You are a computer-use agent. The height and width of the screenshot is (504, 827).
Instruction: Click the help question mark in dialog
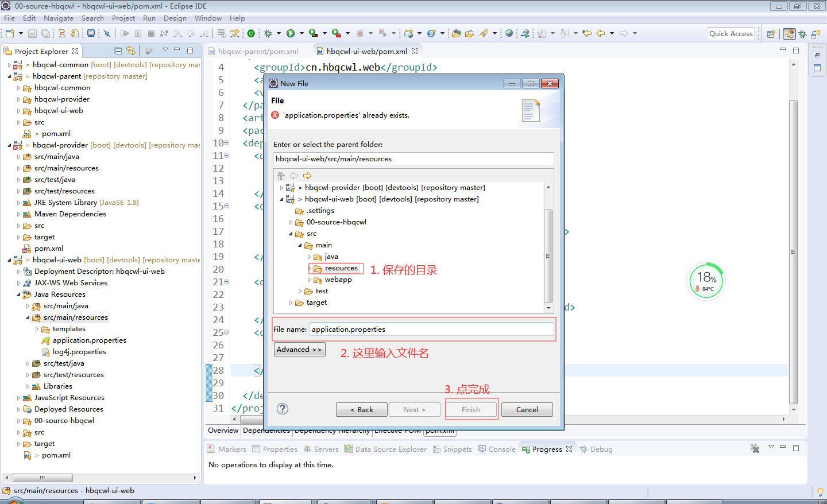[283, 409]
